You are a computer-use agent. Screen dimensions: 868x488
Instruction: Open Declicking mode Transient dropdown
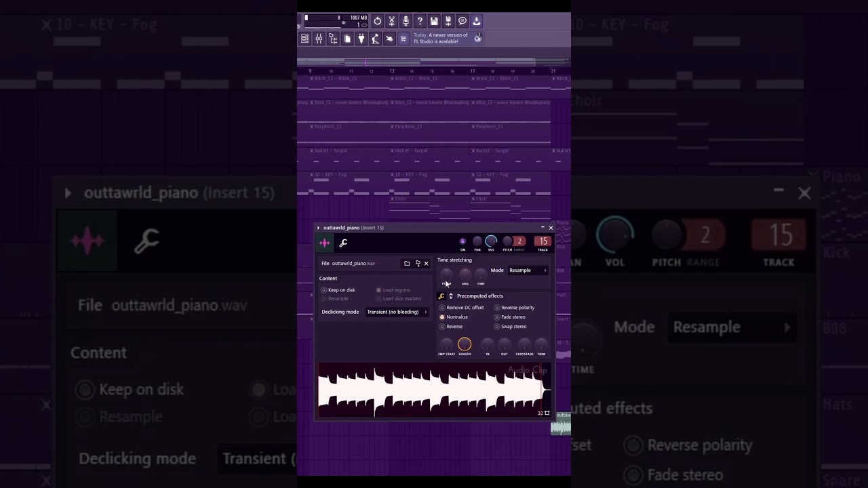pyautogui.click(x=397, y=312)
